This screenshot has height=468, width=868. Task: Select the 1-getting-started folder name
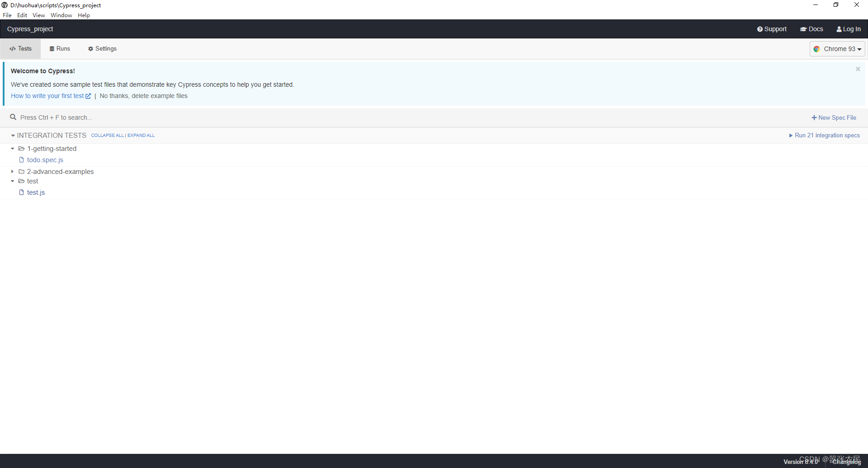tap(52, 149)
